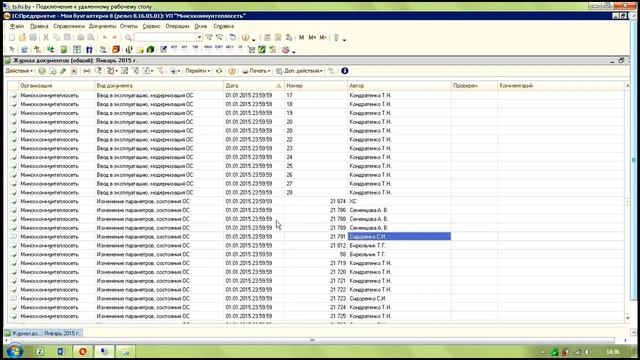Open Word from the taskbar
640x360 pixels.
point(61,351)
